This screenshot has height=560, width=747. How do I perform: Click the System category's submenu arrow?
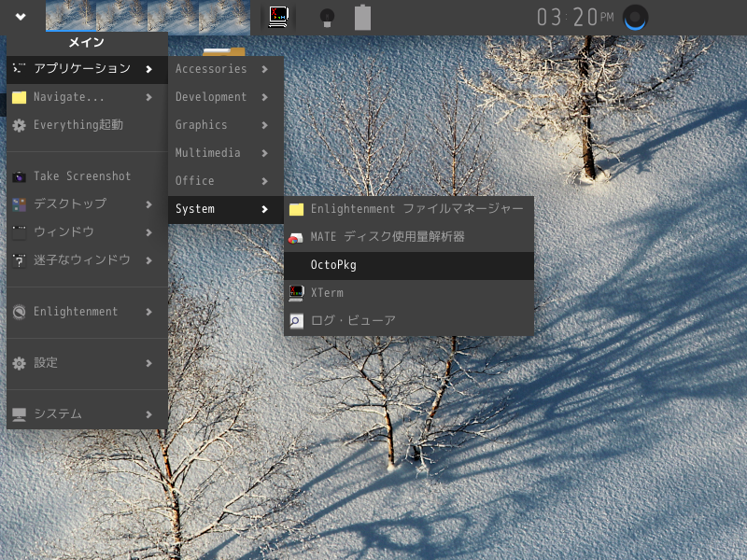pos(264,209)
